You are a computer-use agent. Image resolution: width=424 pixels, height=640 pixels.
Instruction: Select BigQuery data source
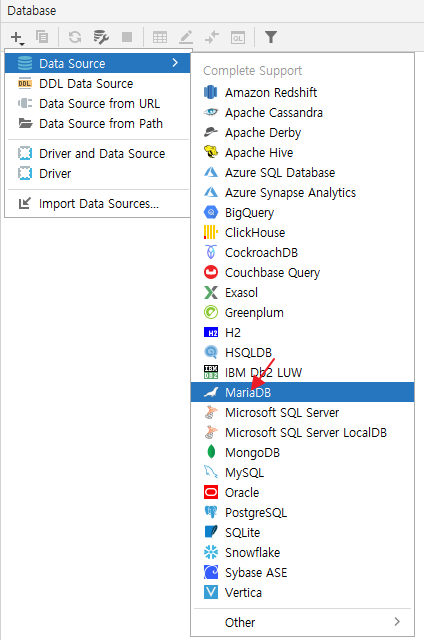302,213
